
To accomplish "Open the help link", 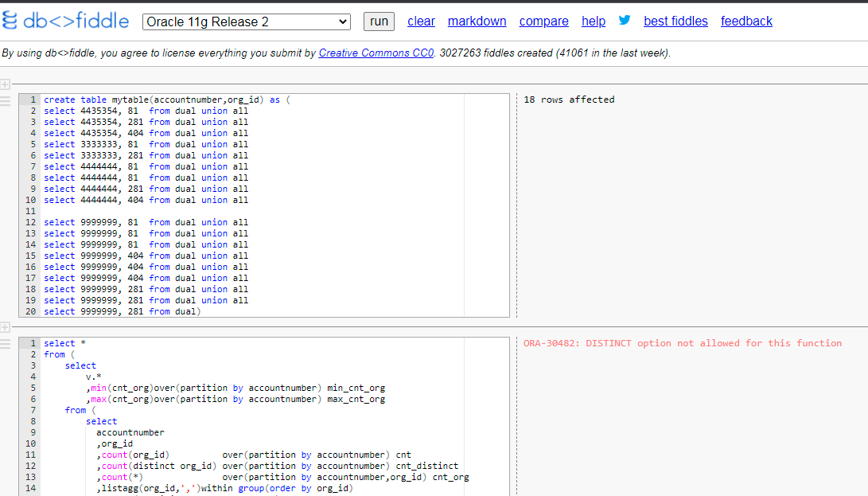I will click(x=594, y=21).
